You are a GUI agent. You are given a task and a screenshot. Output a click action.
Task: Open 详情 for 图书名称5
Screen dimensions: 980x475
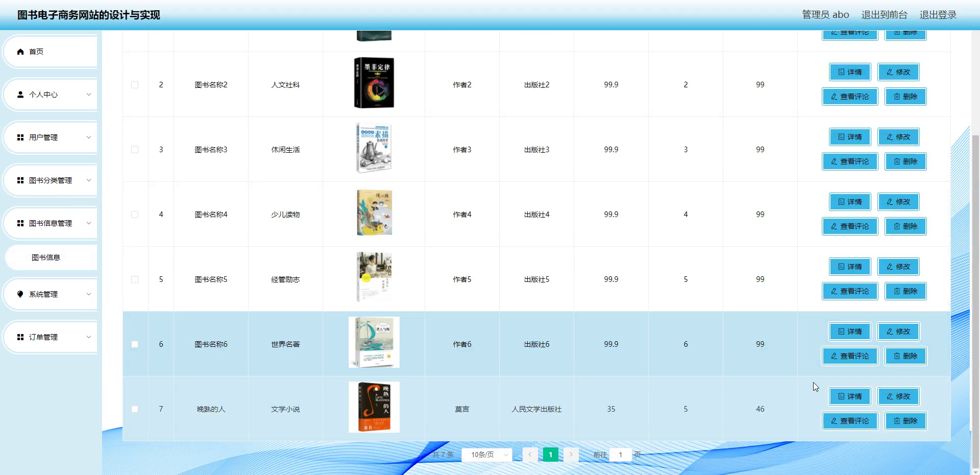(x=849, y=267)
